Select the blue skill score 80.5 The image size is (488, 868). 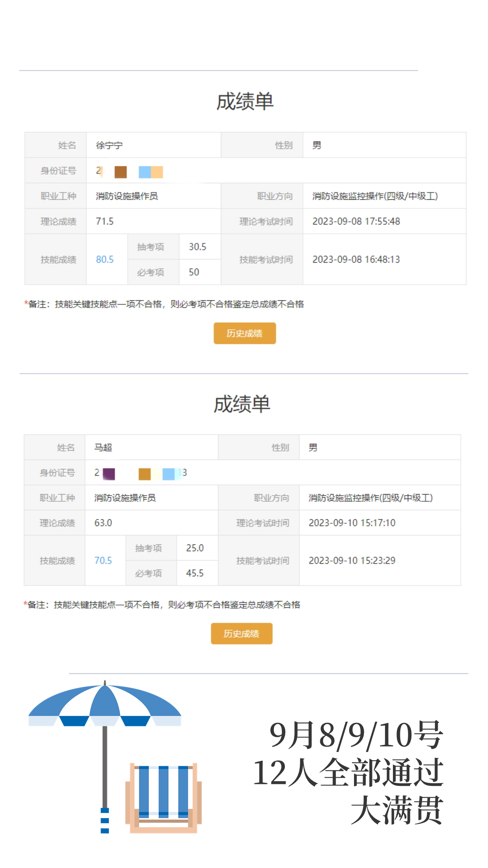[x=105, y=259]
